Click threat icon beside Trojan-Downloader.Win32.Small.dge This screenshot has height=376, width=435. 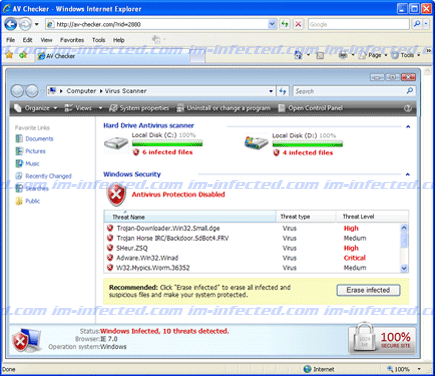coord(110,228)
